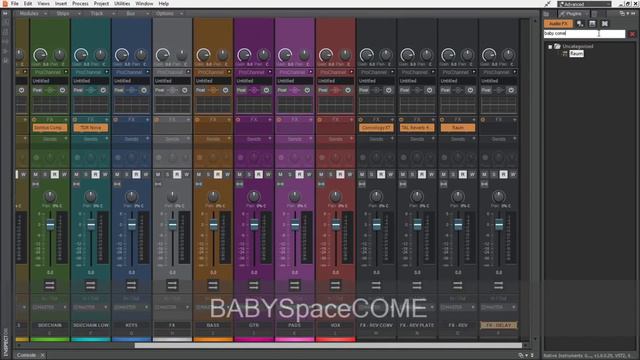Clear the plugin search with the red X

click(x=632, y=34)
